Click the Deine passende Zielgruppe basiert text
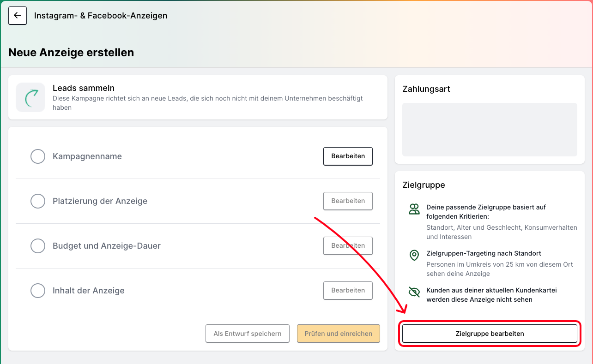This screenshot has width=593, height=364. (x=486, y=212)
